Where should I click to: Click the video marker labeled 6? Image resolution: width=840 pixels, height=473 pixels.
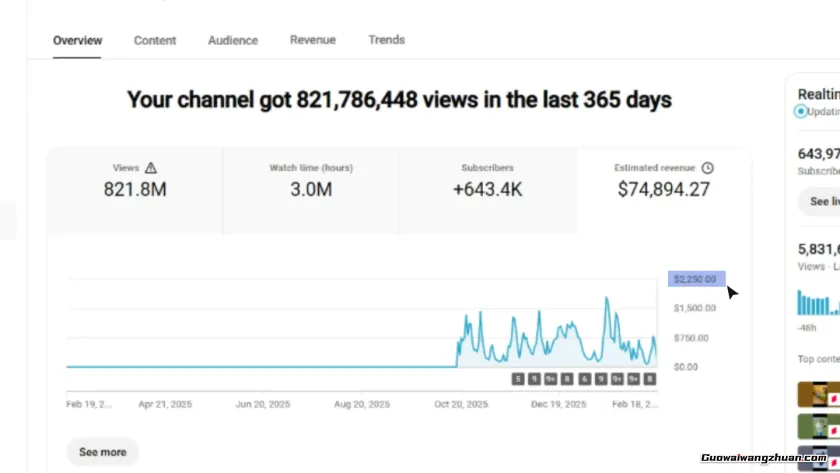point(583,379)
